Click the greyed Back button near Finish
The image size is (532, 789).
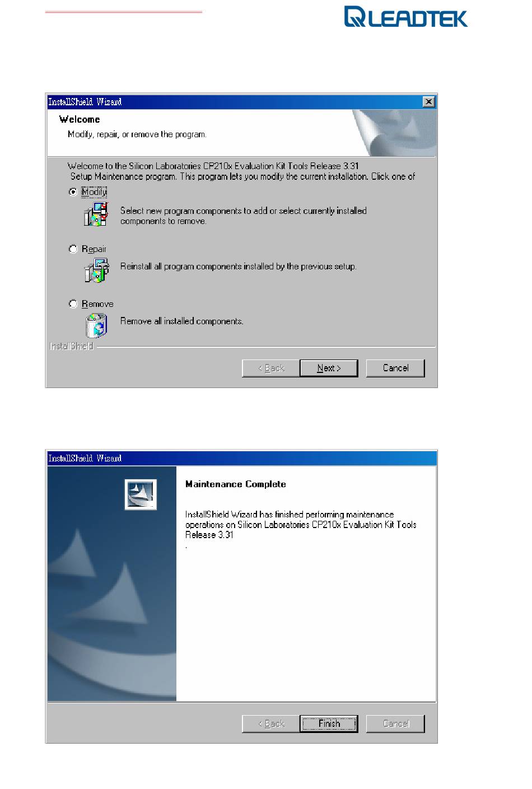click(271, 723)
